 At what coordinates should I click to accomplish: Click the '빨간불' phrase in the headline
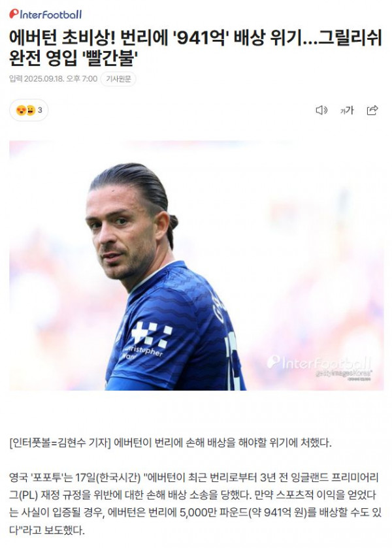[x=110, y=58]
